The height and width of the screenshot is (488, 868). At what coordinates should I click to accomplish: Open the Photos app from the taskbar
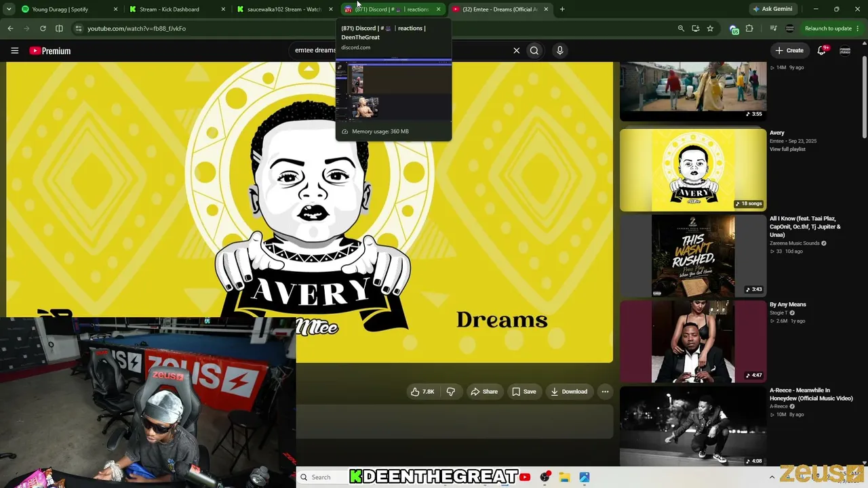584,477
